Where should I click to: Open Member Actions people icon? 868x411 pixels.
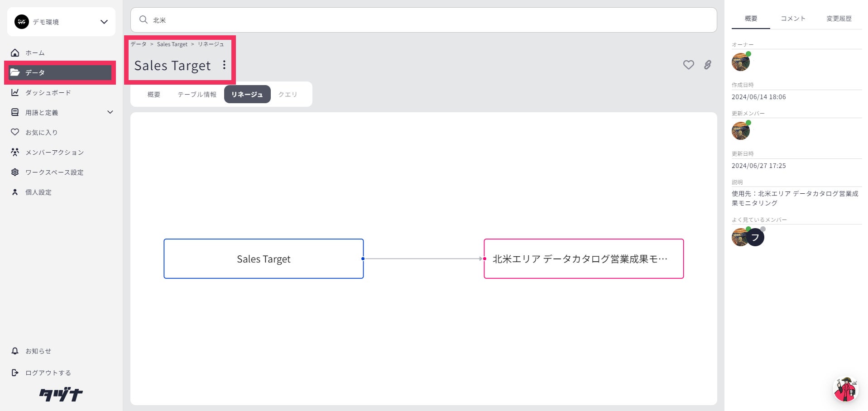point(15,153)
